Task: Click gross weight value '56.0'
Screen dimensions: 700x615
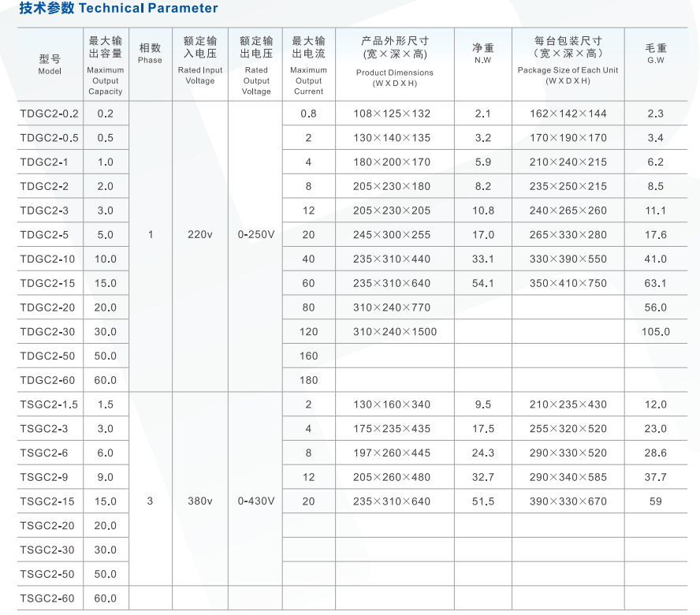Action: point(656,307)
